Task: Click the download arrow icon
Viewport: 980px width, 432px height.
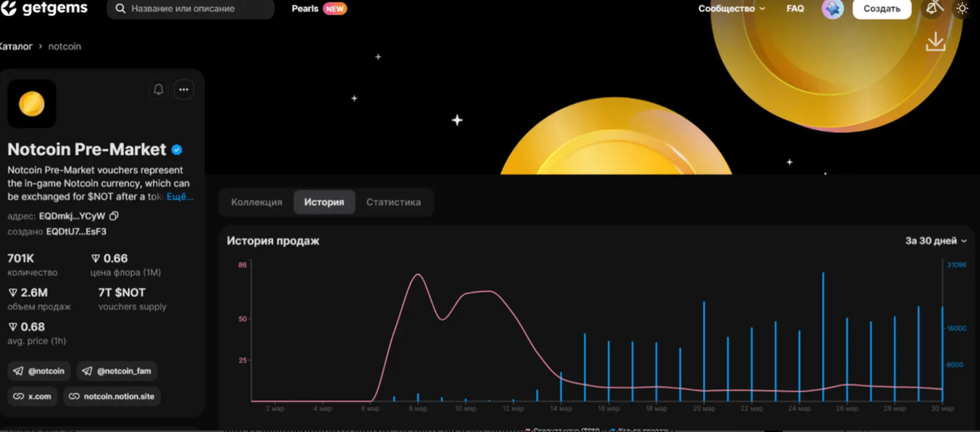Action: (936, 42)
